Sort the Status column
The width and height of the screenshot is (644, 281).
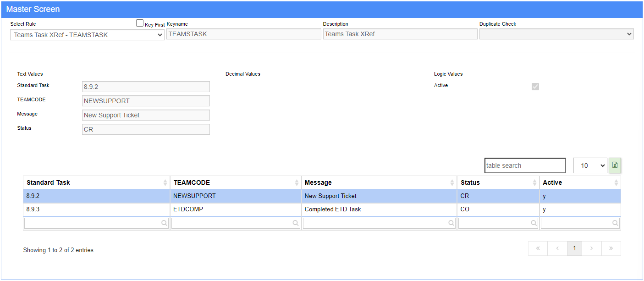click(534, 183)
